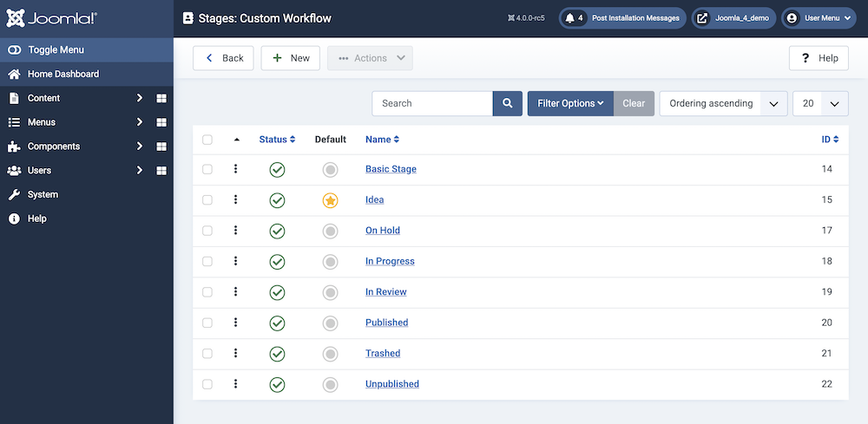The width and height of the screenshot is (868, 424).
Task: Click the New button to add stage
Action: 291,58
